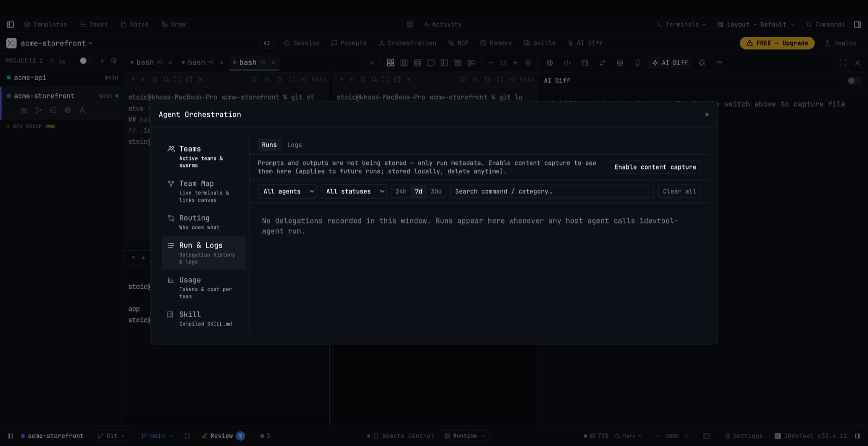Viewport: 868px width, 446px height.
Task: Close the Agent Orchestration dialog
Action: point(707,115)
